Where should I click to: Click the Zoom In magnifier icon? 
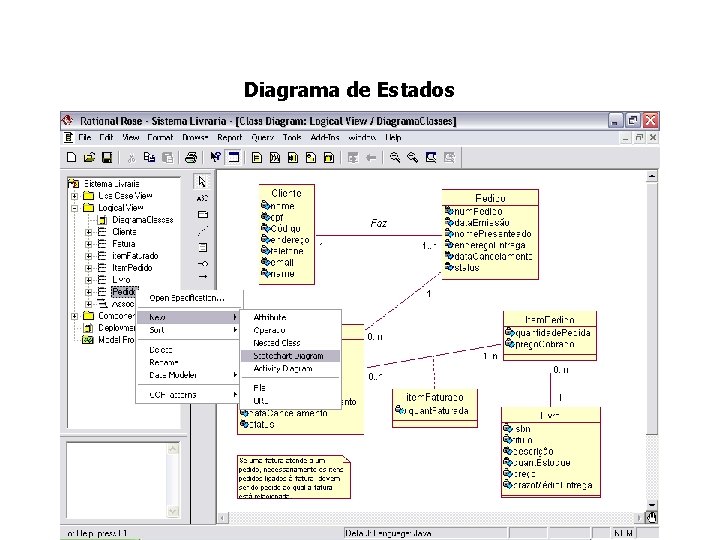coord(394,158)
